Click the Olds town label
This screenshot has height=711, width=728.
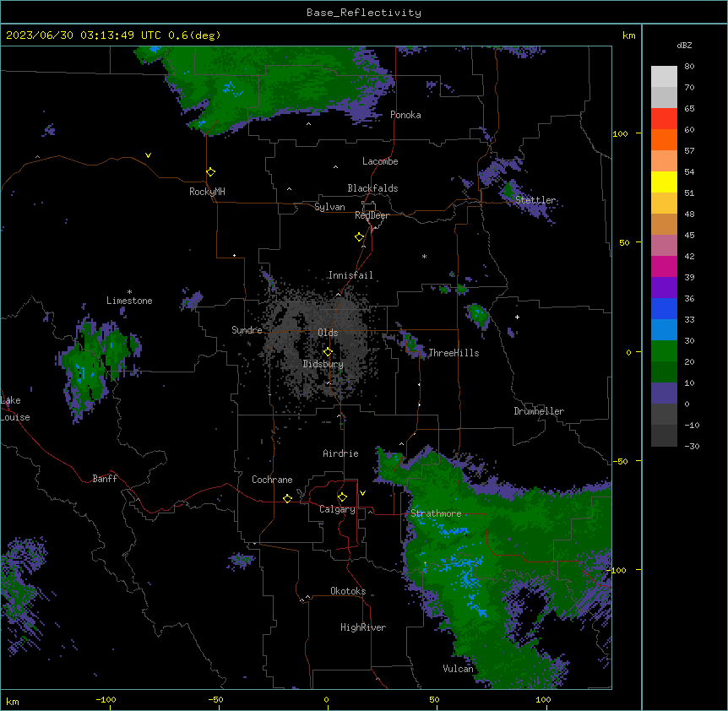click(328, 333)
